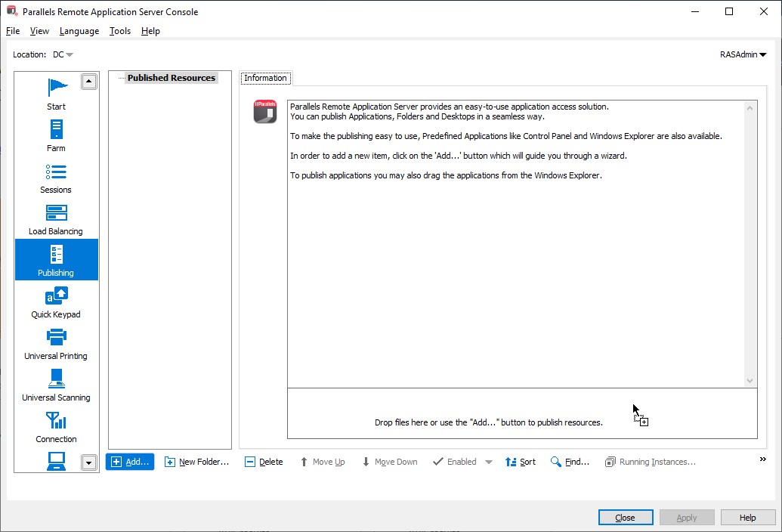Open the Tools menu

tap(120, 31)
